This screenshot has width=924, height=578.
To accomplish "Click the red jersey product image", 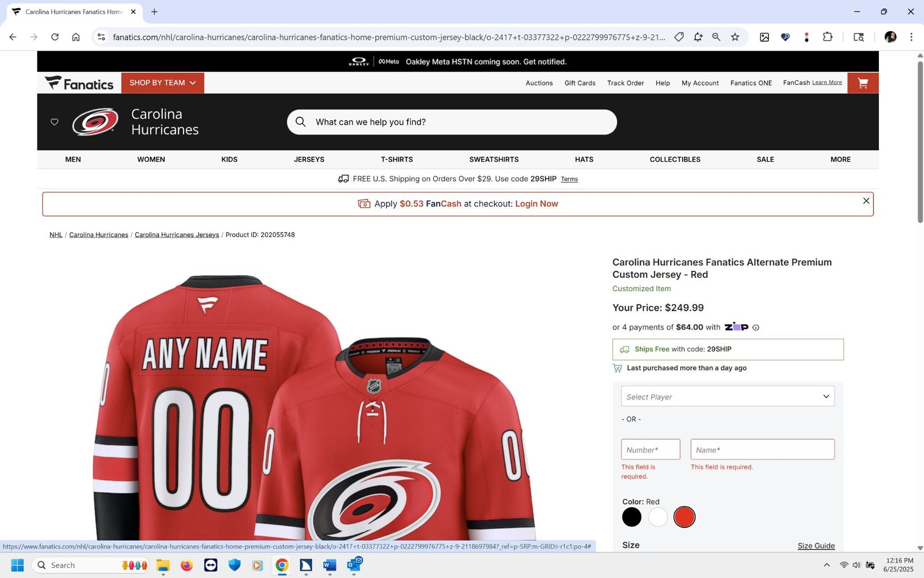I will (315, 407).
